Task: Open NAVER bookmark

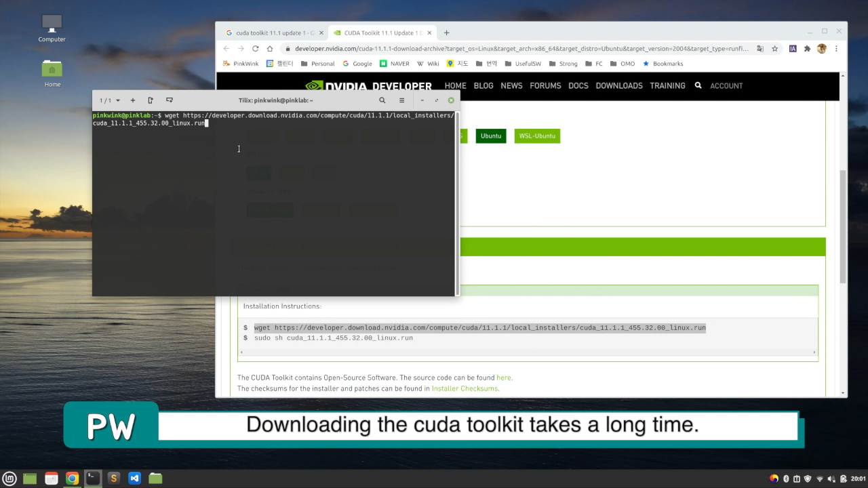Action: tap(395, 64)
